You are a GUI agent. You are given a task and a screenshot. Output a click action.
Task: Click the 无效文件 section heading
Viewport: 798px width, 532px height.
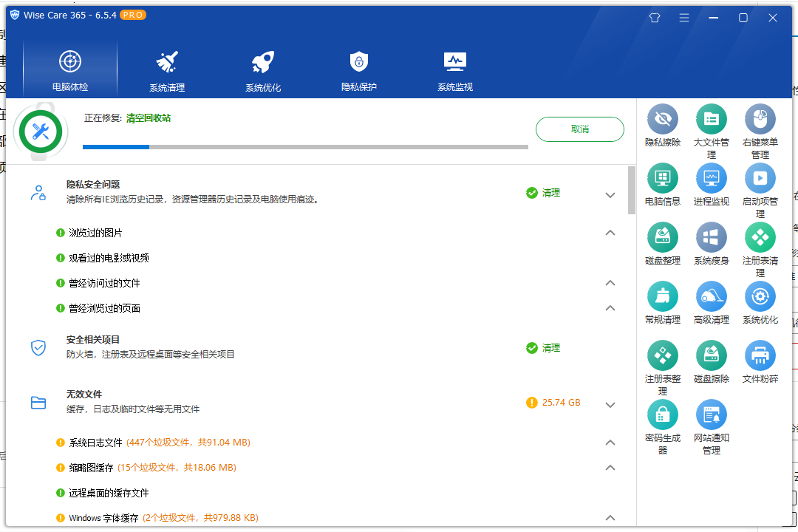coord(84,394)
